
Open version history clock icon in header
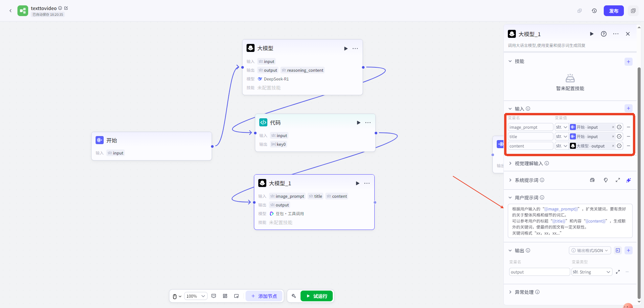point(594,11)
